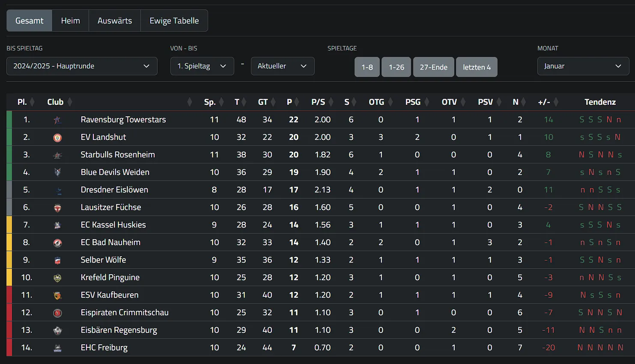Click EHC Freiburg's -20 goal difference
The image size is (635, 364).
click(x=549, y=348)
